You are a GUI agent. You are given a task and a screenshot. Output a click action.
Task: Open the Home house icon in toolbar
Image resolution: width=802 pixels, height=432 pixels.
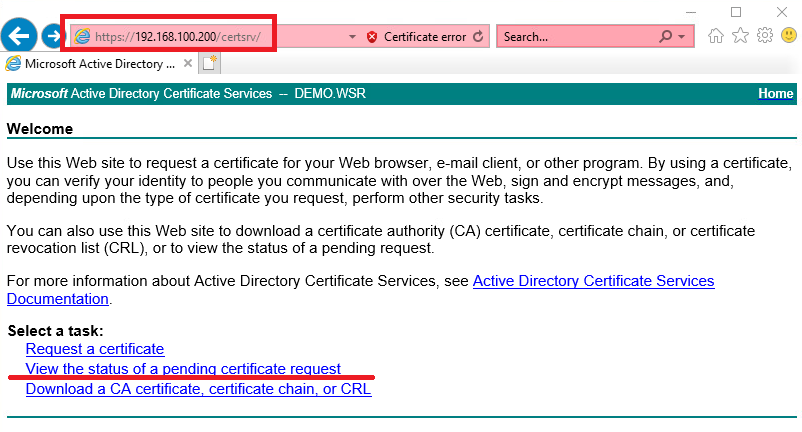pyautogui.click(x=716, y=36)
